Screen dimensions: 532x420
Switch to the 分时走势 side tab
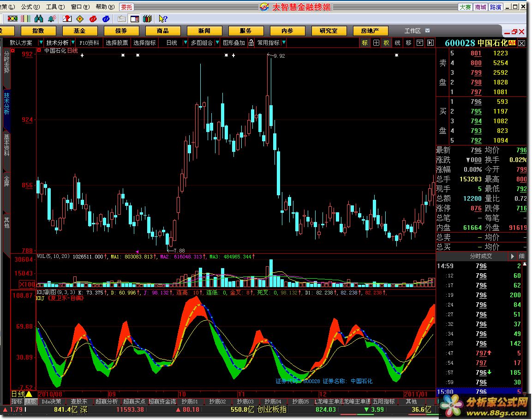pyautogui.click(x=6, y=62)
